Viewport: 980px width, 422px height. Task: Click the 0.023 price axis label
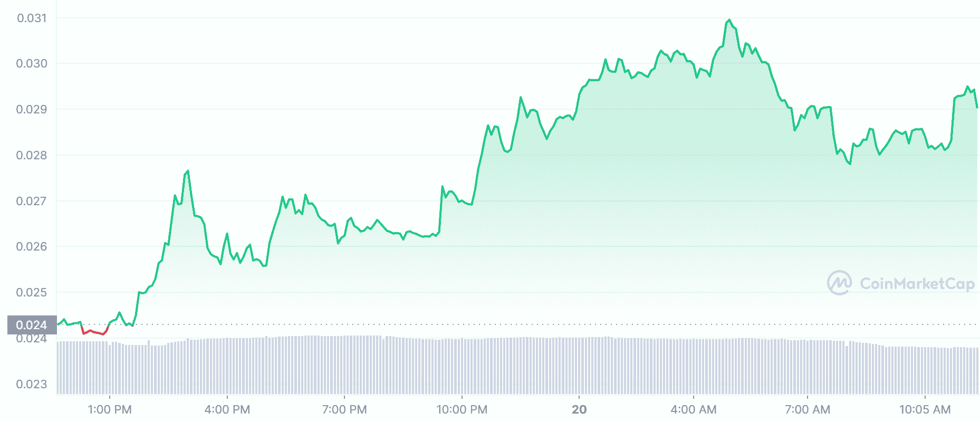32,384
